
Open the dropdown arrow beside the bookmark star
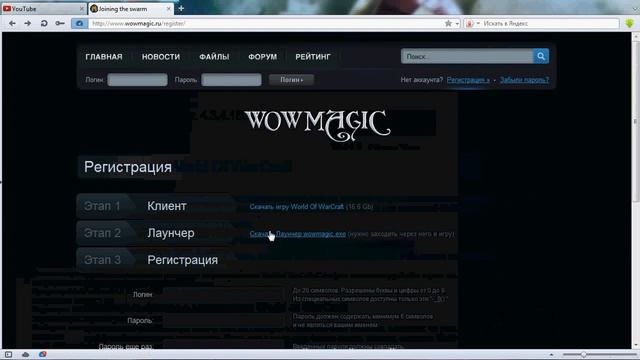tap(457, 24)
